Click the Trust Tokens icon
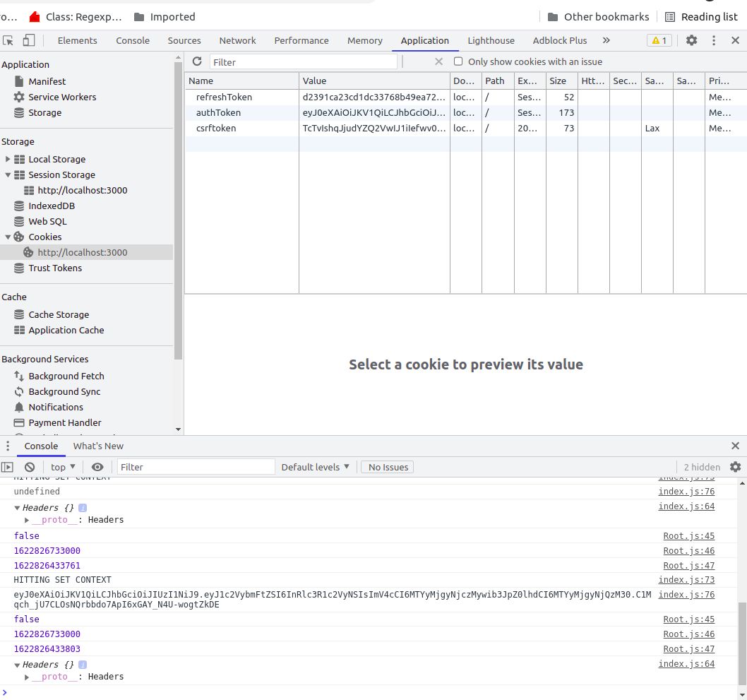 click(x=19, y=268)
